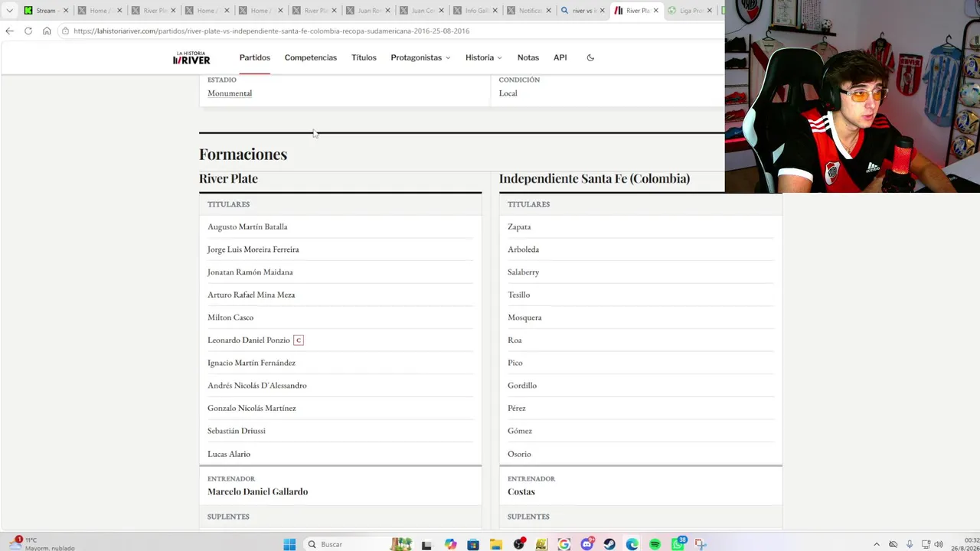Open Lucas Alario player link
Image resolution: width=980 pixels, height=551 pixels.
coord(229,454)
